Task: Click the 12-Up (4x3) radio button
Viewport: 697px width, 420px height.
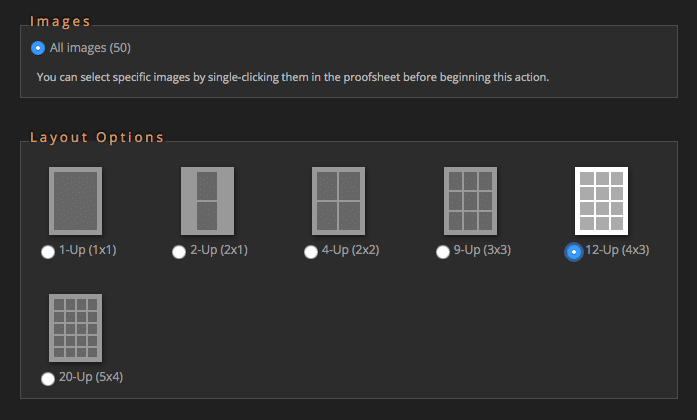Action: (573, 252)
